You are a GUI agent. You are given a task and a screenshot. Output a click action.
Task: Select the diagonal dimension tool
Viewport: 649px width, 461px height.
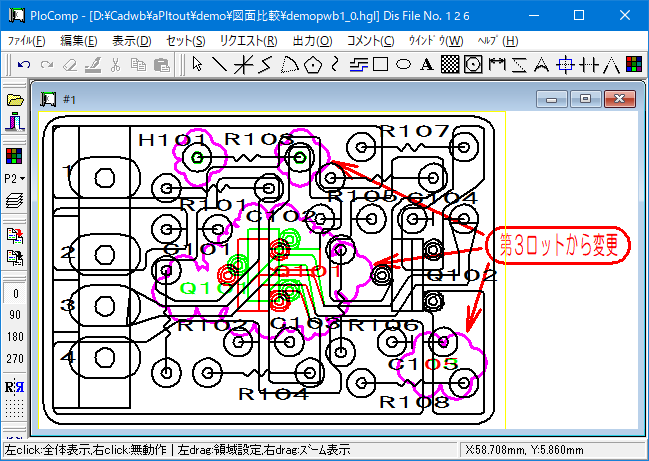519,65
